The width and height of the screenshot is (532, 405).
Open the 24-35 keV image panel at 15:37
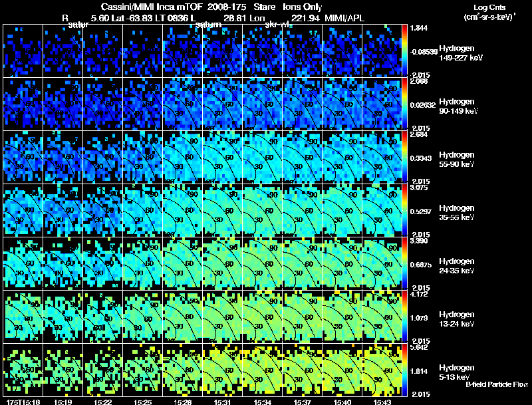coord(303,263)
